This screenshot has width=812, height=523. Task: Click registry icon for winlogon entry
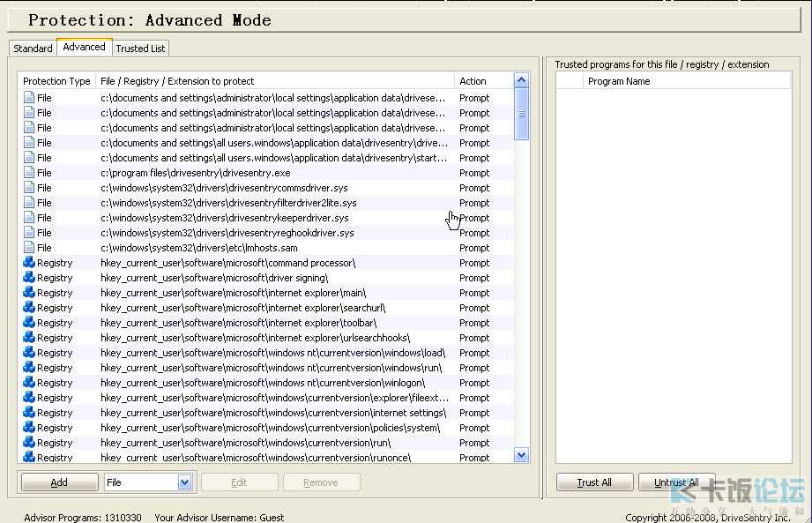pyautogui.click(x=29, y=383)
